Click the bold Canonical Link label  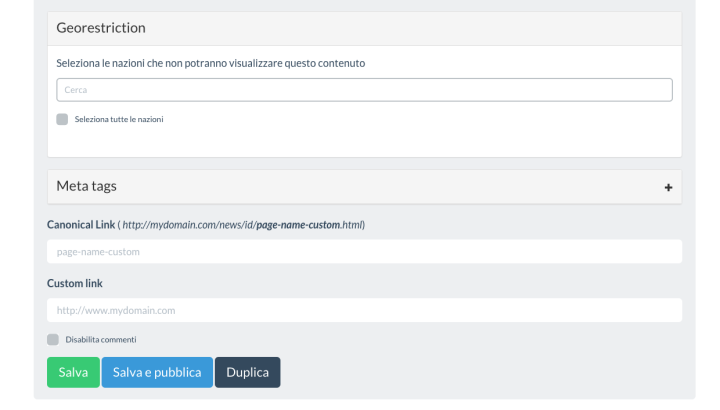[82, 225]
